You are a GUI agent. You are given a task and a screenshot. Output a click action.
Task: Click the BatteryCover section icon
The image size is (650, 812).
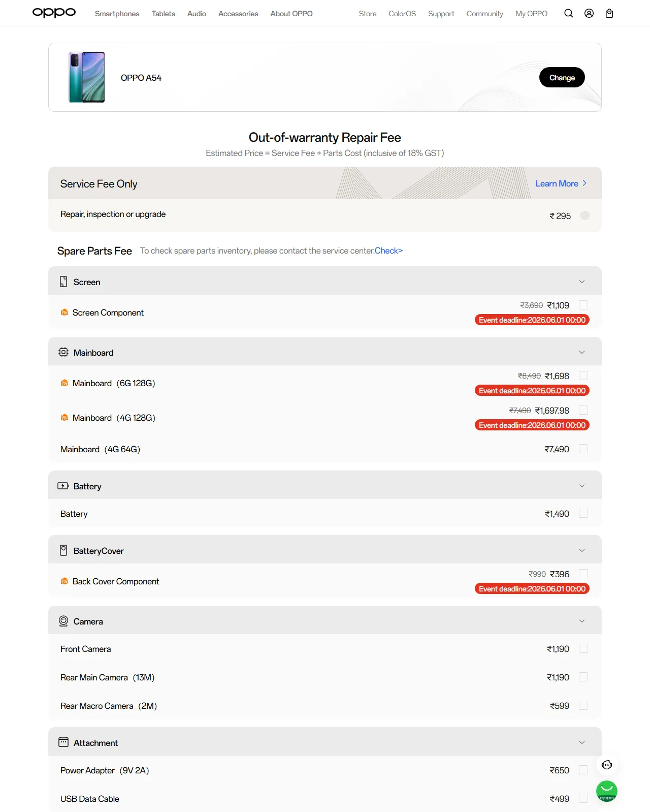coord(63,550)
